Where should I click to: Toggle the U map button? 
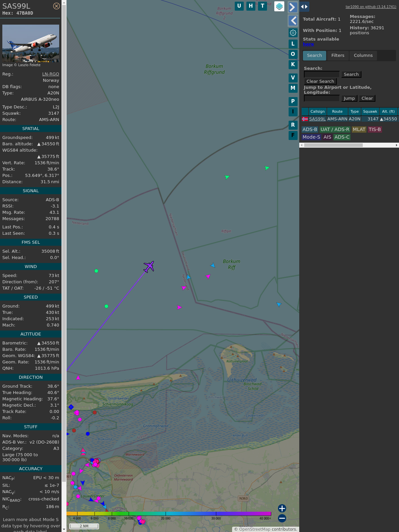(239, 6)
